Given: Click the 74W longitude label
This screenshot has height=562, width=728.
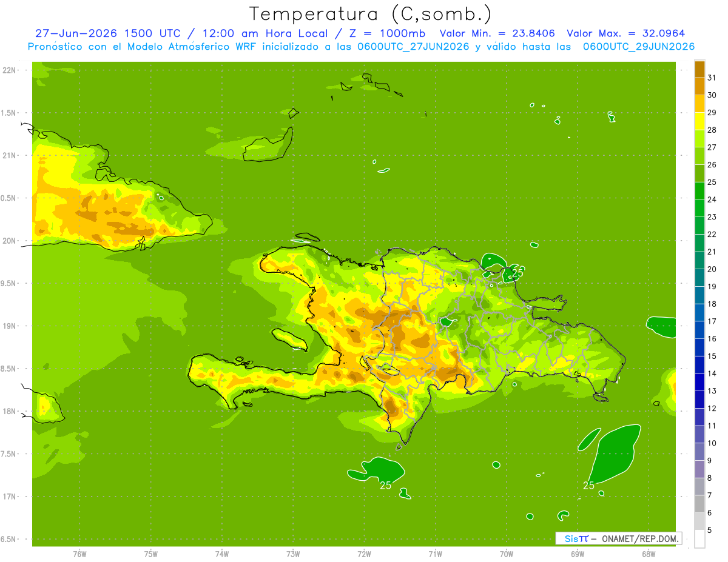Looking at the screenshot, I should point(222,554).
